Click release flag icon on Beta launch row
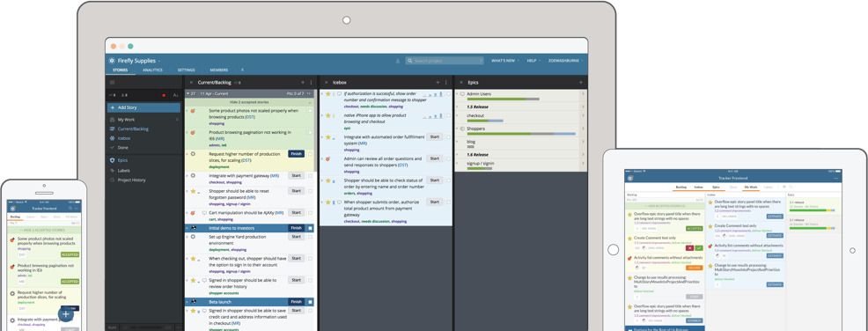The width and height of the screenshot is (868, 331). tap(195, 302)
